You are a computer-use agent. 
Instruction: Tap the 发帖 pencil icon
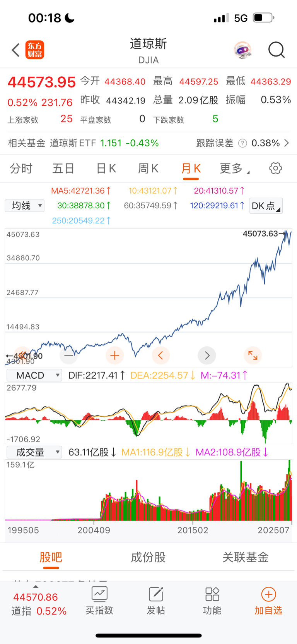(156, 594)
